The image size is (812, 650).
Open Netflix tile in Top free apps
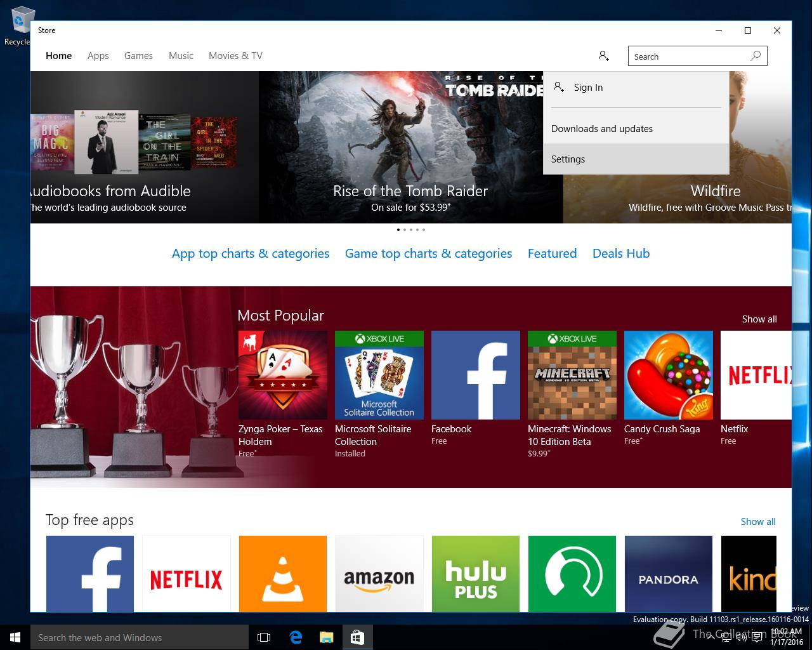coord(187,573)
